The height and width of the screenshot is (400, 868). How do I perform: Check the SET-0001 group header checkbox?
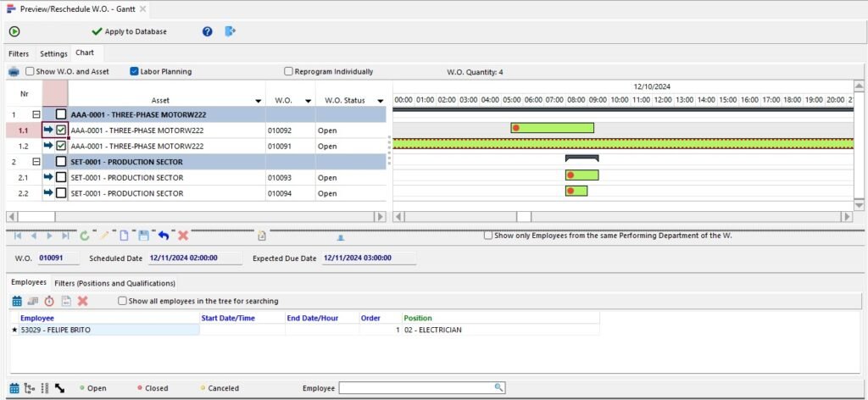(61, 162)
